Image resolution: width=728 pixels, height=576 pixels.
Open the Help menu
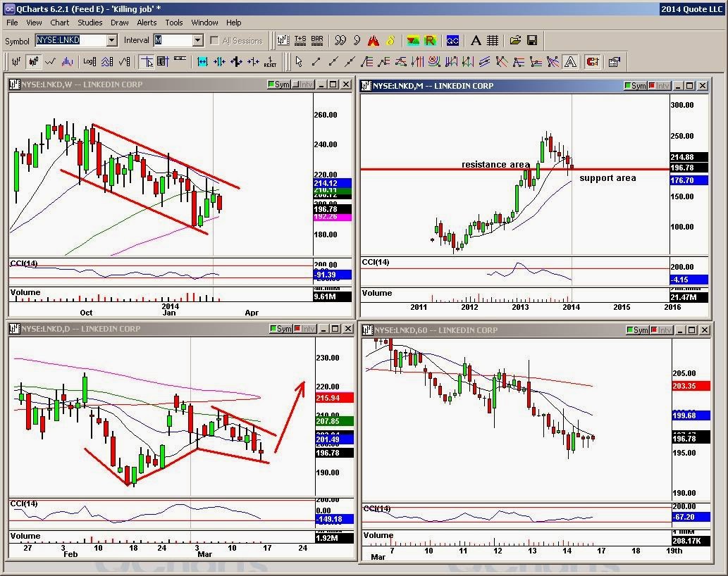coord(233,23)
